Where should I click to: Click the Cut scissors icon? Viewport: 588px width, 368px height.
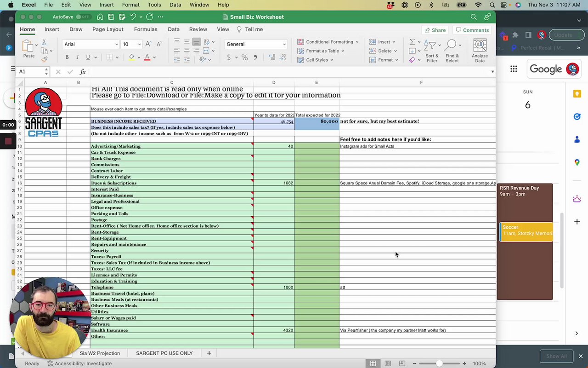(44, 42)
